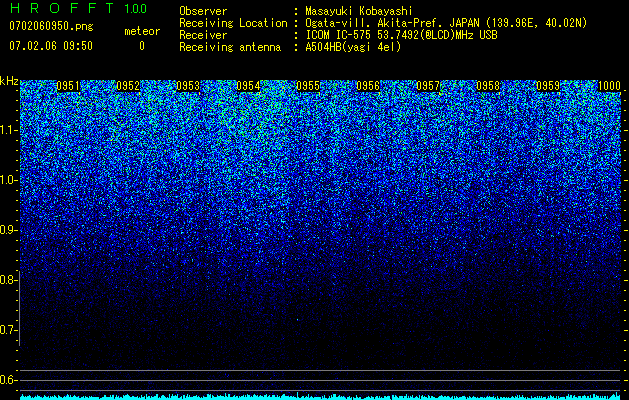629x400 pixels.
Task: Click the Receiving antenna label
Action: pos(230,47)
